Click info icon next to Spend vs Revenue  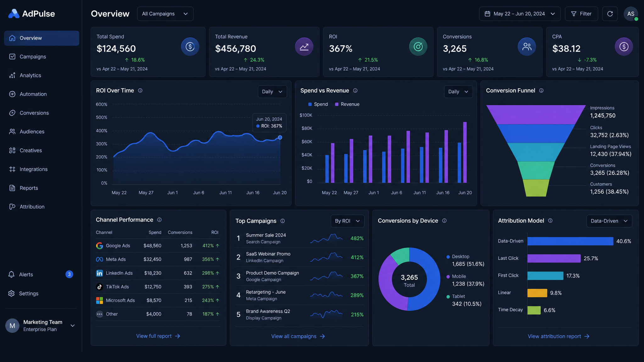355,90
